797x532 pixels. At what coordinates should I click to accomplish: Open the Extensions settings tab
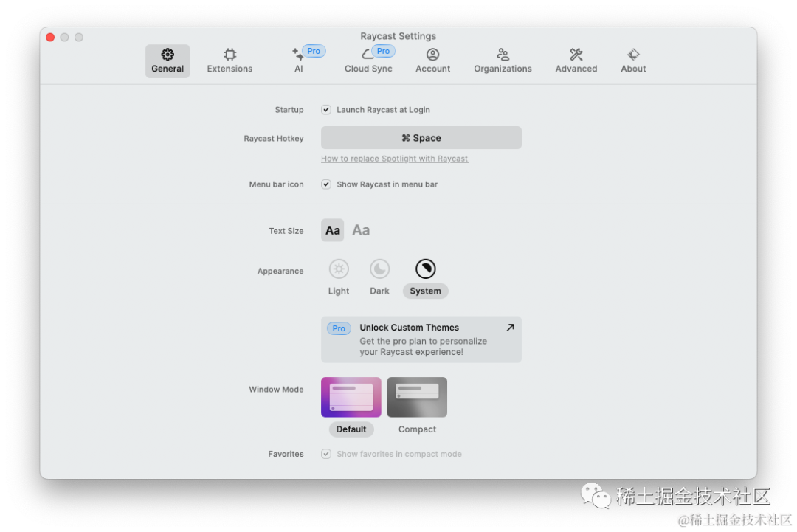pos(230,61)
